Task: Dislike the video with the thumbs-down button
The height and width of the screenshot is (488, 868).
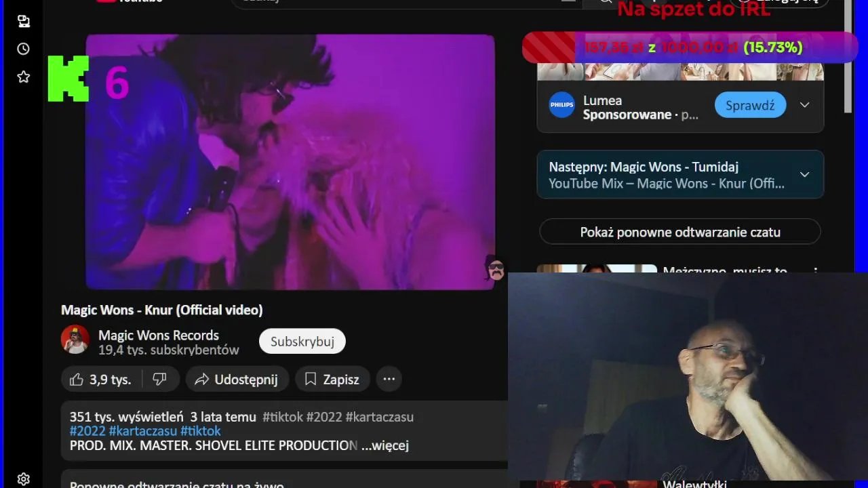Action: [159, 380]
